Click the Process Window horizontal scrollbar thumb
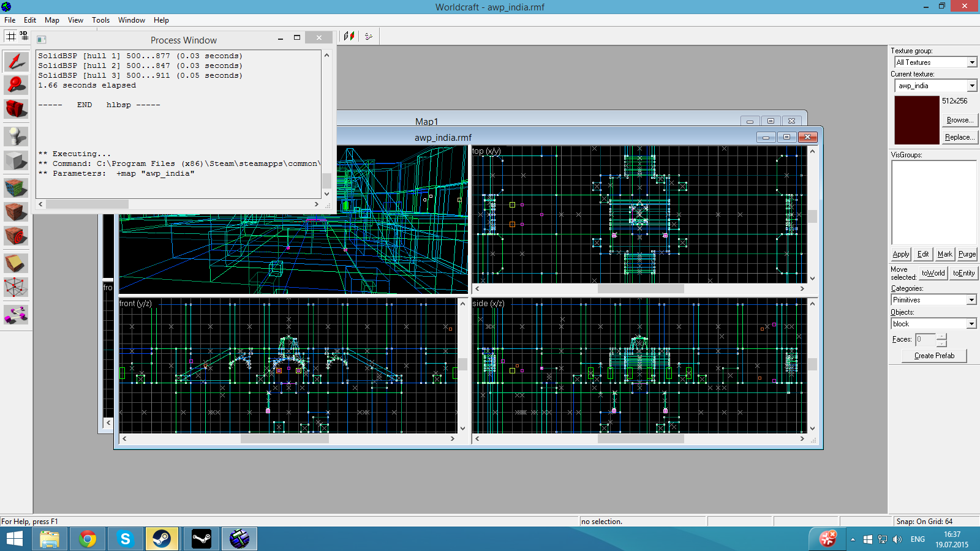The image size is (980, 551). (x=87, y=204)
